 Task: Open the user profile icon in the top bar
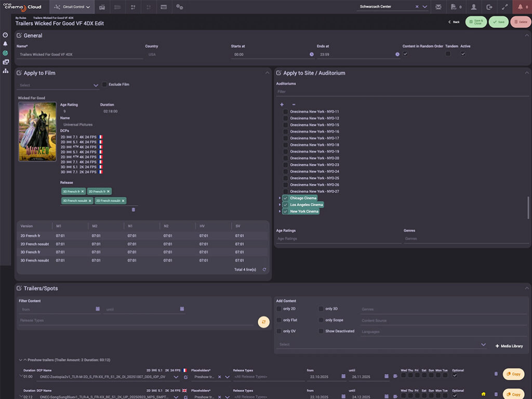coord(473,7)
